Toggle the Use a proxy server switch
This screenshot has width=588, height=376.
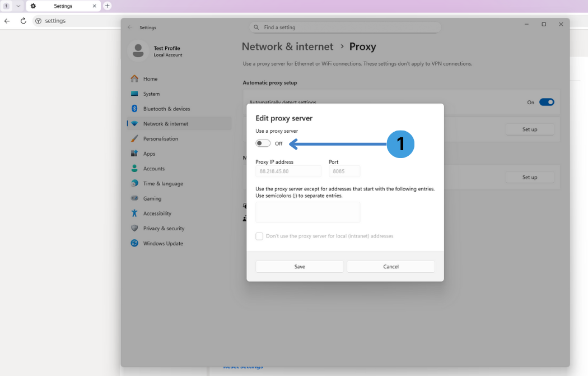click(x=263, y=143)
